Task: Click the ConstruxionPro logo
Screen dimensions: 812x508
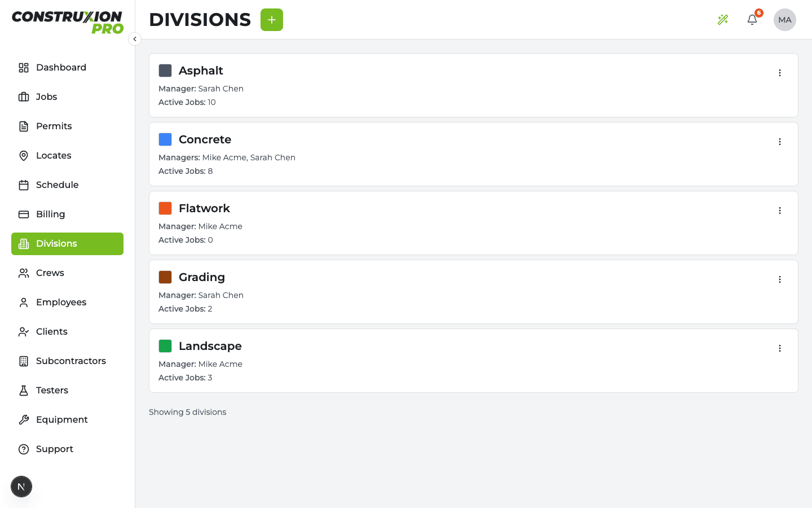Action: pos(68,22)
